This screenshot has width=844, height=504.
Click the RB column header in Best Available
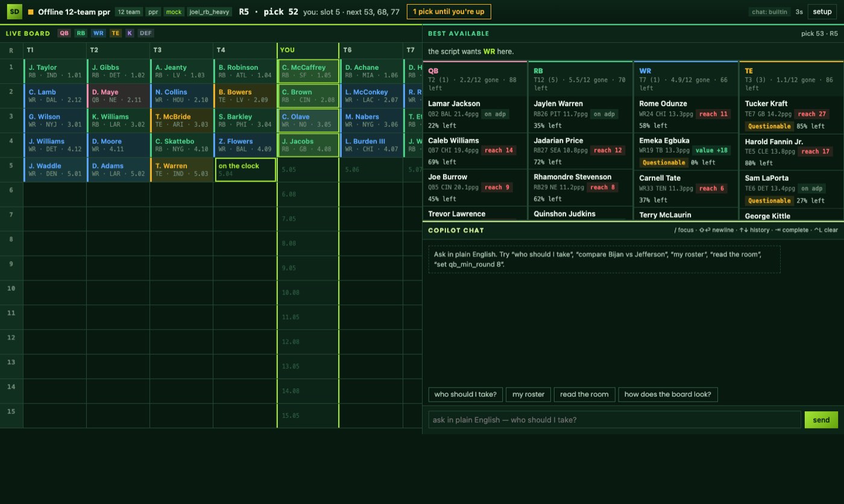pos(580,79)
